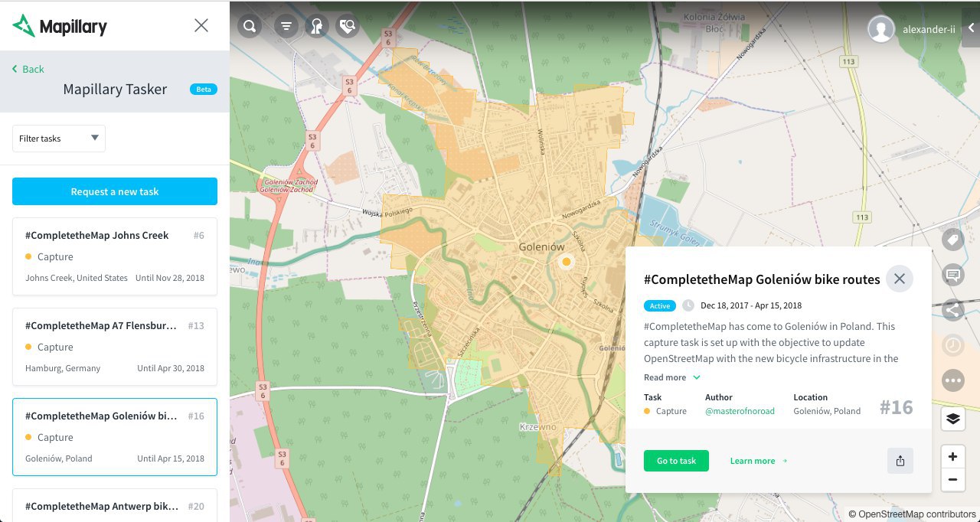Close the left sidebar panel

[x=201, y=25]
